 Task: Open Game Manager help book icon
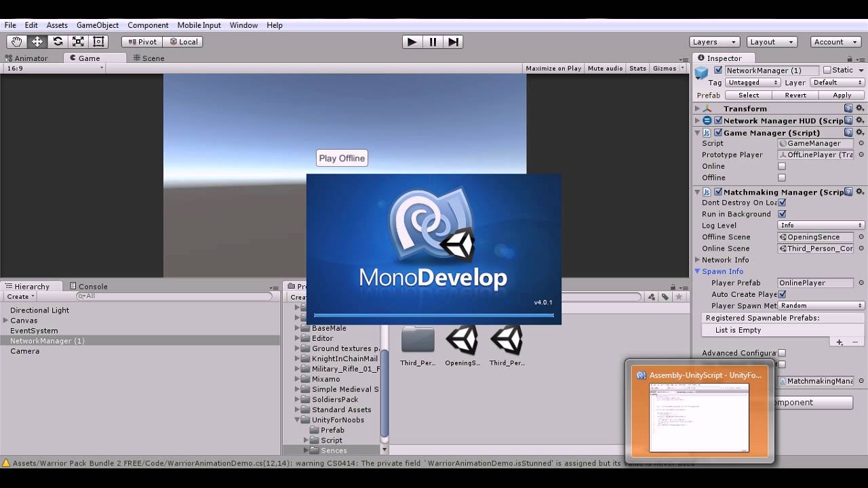[x=848, y=133]
